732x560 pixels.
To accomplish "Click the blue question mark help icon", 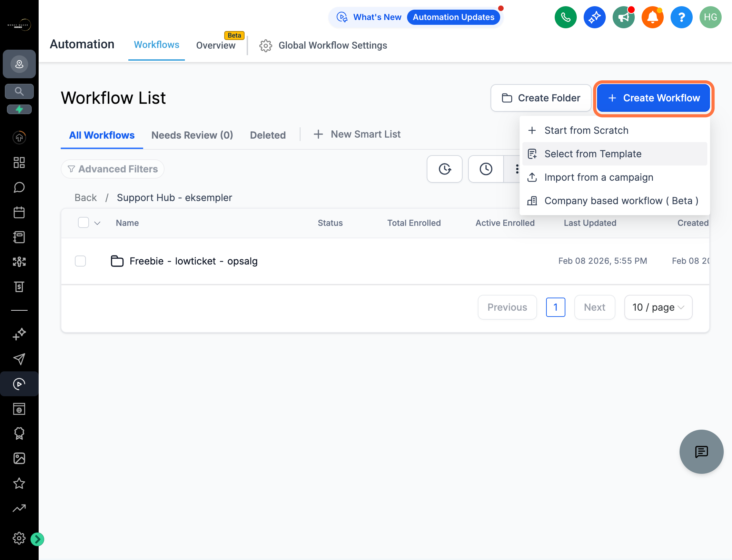I will [681, 17].
